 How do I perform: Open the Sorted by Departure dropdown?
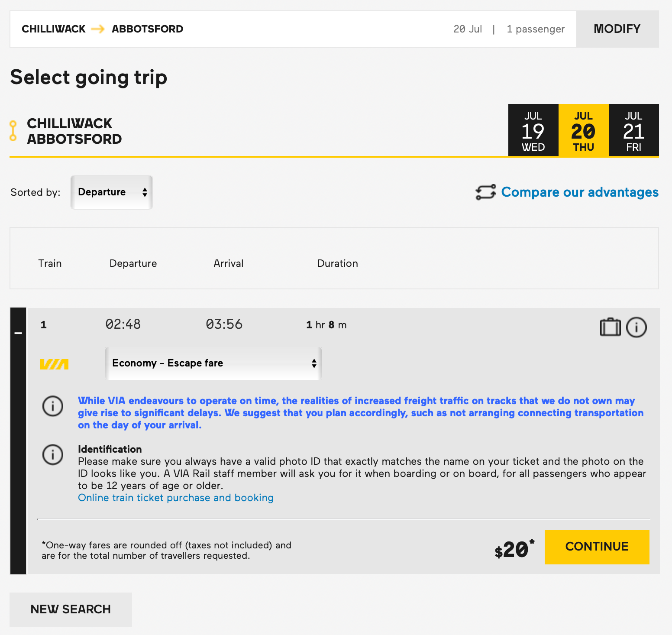[x=112, y=192]
